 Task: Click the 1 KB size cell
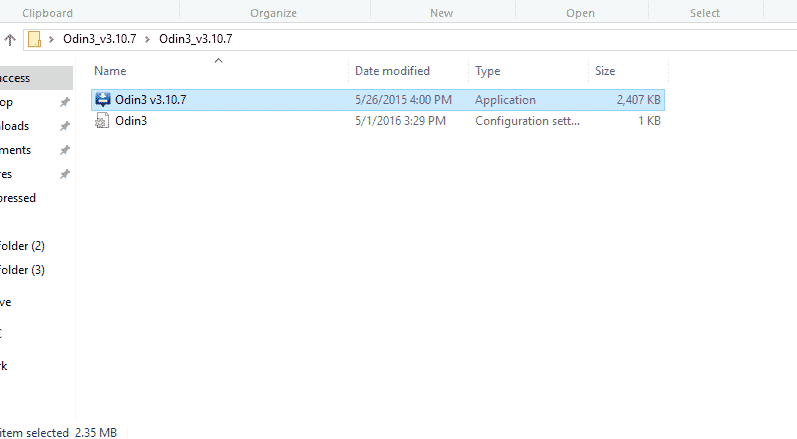650,121
